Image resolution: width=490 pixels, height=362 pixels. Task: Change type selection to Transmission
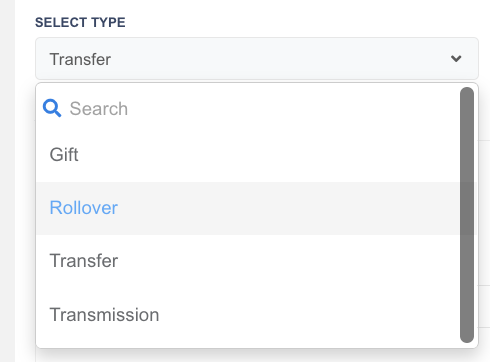pyautogui.click(x=104, y=315)
